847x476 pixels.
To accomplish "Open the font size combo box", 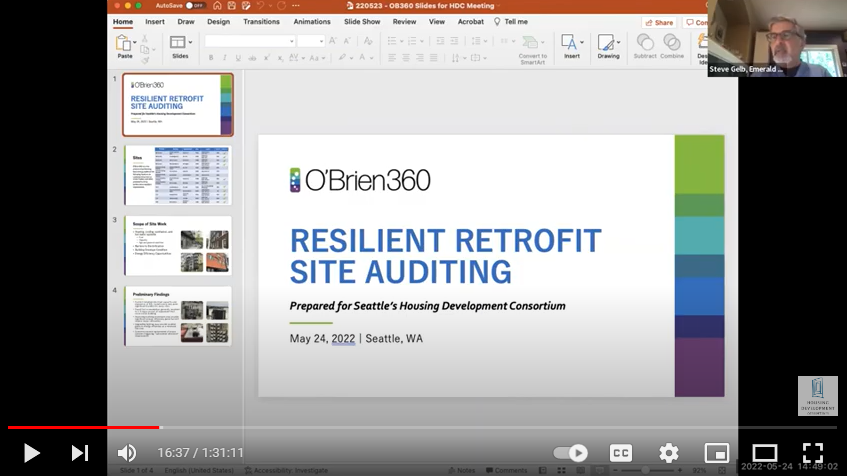I will click(311, 41).
